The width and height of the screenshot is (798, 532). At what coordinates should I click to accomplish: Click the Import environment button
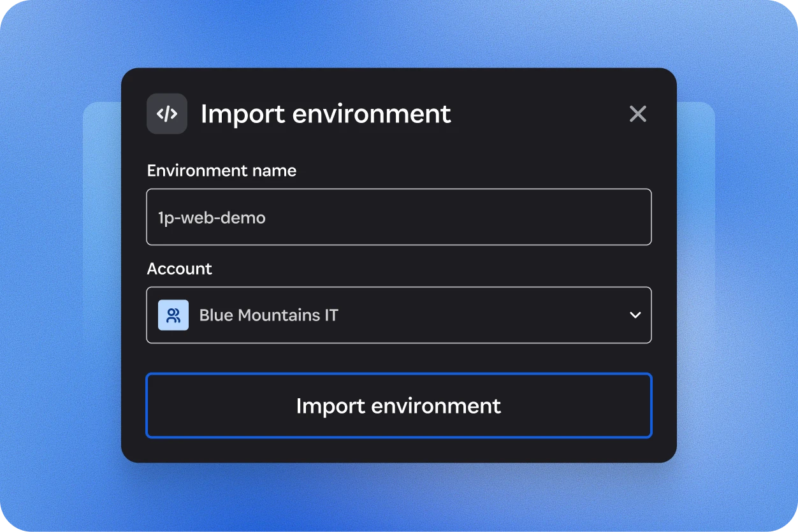pos(399,406)
